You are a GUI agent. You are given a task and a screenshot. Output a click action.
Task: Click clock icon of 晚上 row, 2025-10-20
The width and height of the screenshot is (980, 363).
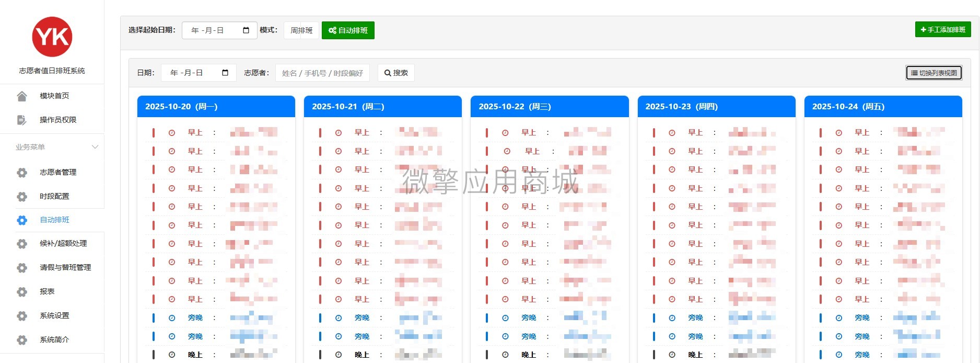(172, 355)
